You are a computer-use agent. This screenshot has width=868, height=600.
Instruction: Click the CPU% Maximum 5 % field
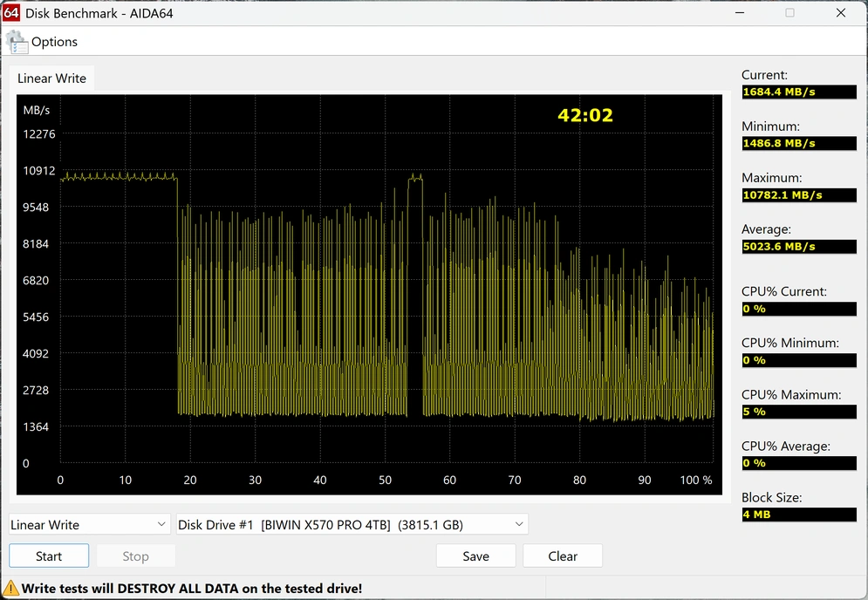pos(798,412)
